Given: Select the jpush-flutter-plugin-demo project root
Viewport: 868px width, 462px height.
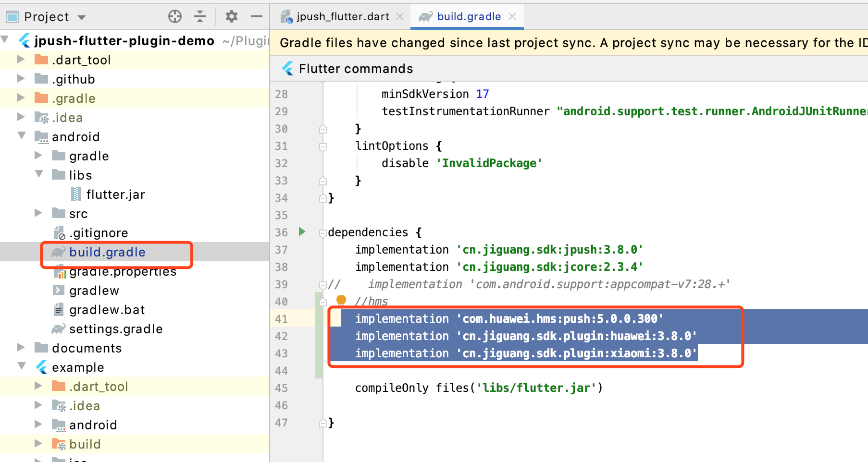Looking at the screenshot, I should click(x=124, y=41).
